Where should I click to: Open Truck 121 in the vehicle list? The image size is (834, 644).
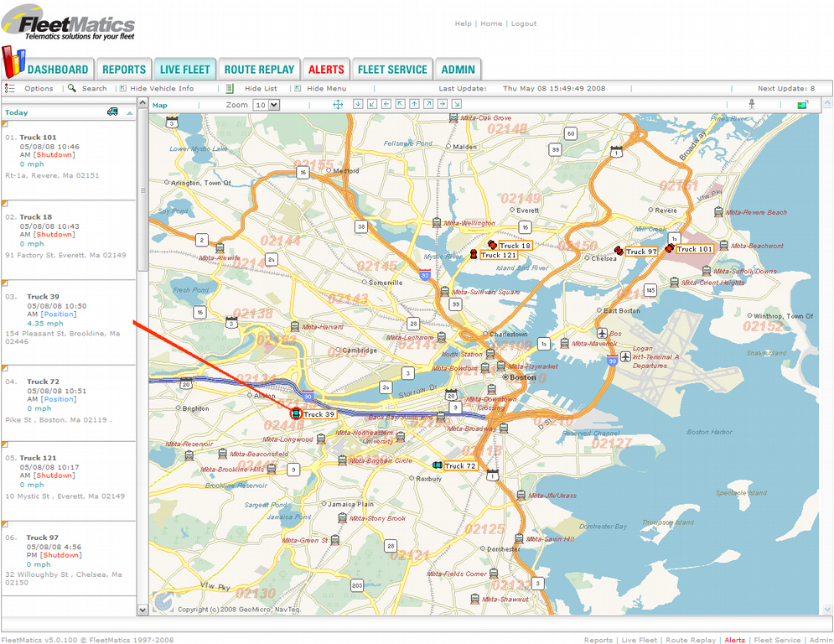point(38,458)
